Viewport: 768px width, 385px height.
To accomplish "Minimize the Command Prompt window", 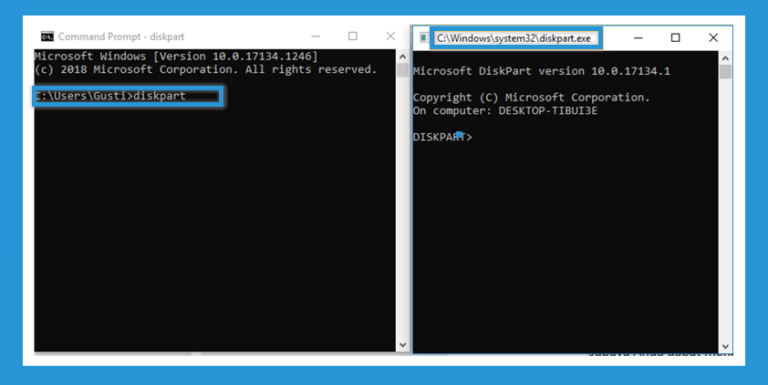I will pyautogui.click(x=316, y=36).
